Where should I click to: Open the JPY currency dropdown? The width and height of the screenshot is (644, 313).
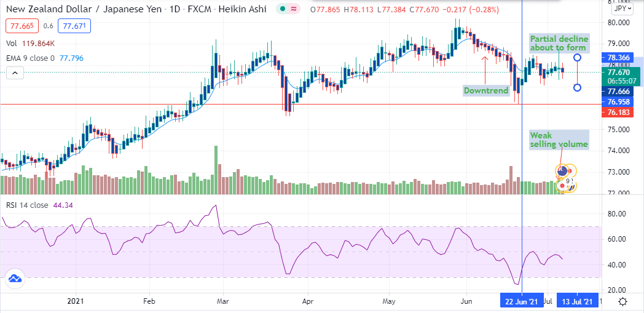point(624,9)
